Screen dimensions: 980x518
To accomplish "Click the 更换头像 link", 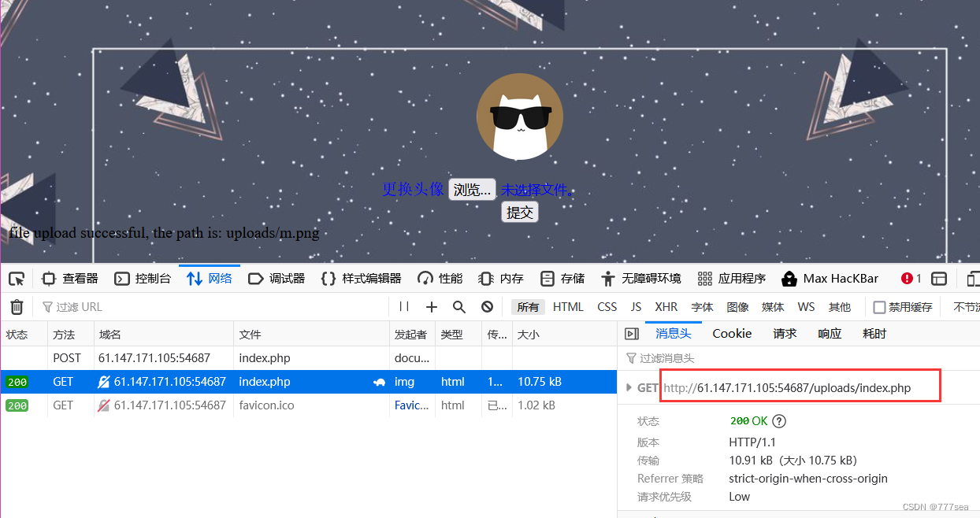I will [x=411, y=189].
